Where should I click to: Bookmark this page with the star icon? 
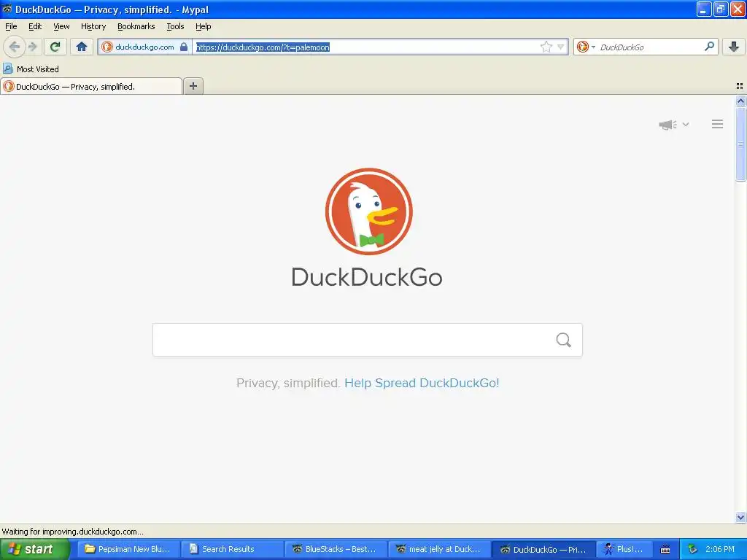[x=546, y=47]
